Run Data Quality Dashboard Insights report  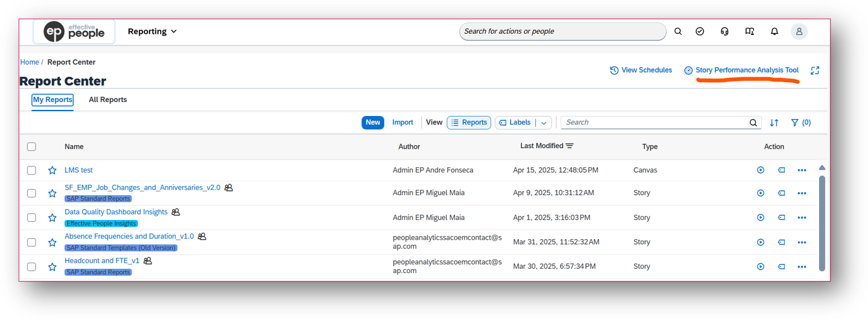(760, 217)
